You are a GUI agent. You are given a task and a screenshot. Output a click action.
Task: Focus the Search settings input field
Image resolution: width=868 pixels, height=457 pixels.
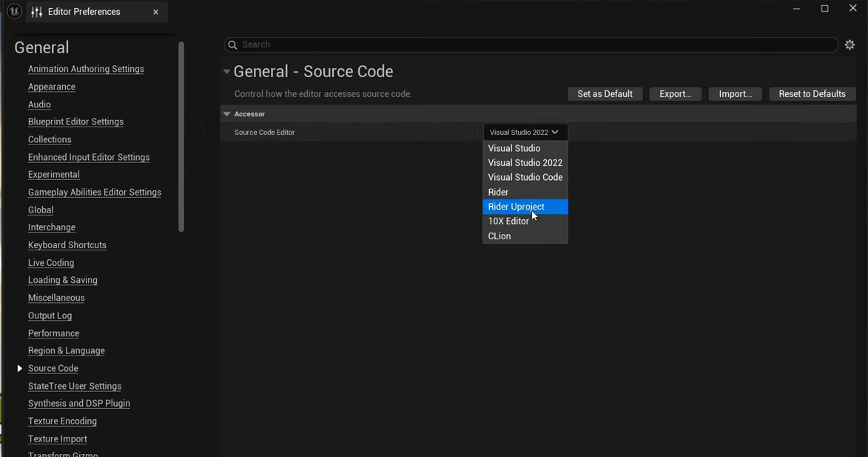531,45
